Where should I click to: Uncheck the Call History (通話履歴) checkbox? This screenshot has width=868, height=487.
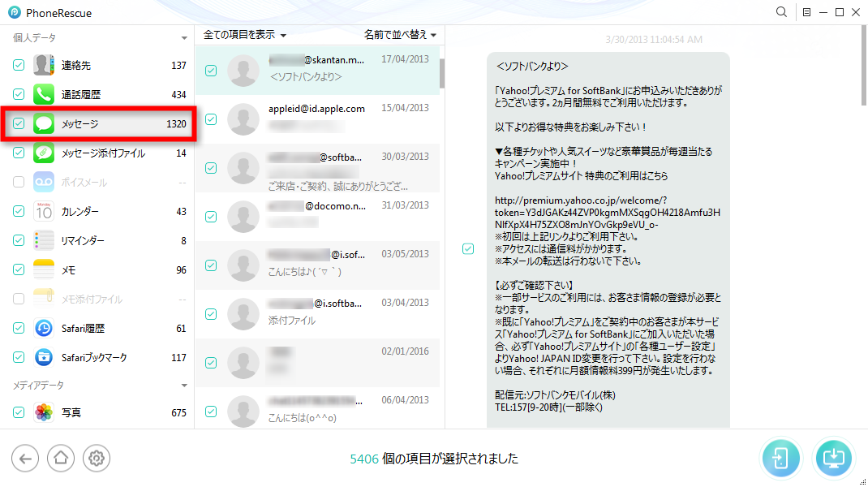pyautogui.click(x=19, y=94)
